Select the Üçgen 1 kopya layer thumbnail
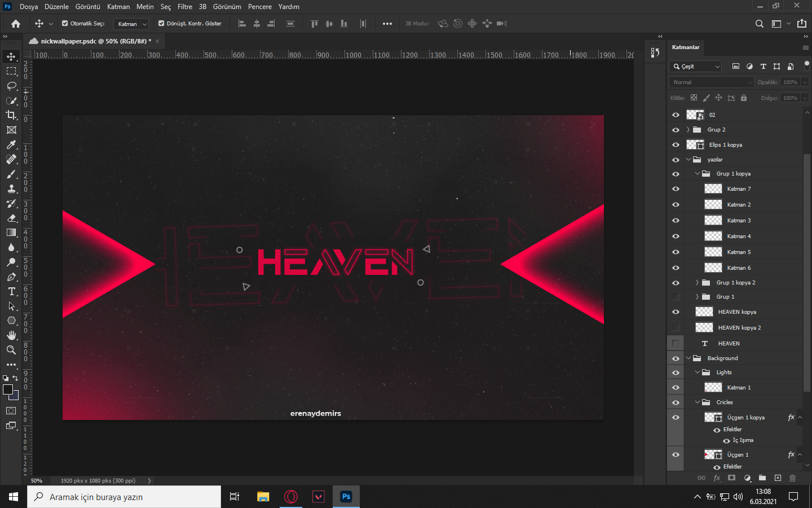The width and height of the screenshot is (812, 508). pos(713,418)
